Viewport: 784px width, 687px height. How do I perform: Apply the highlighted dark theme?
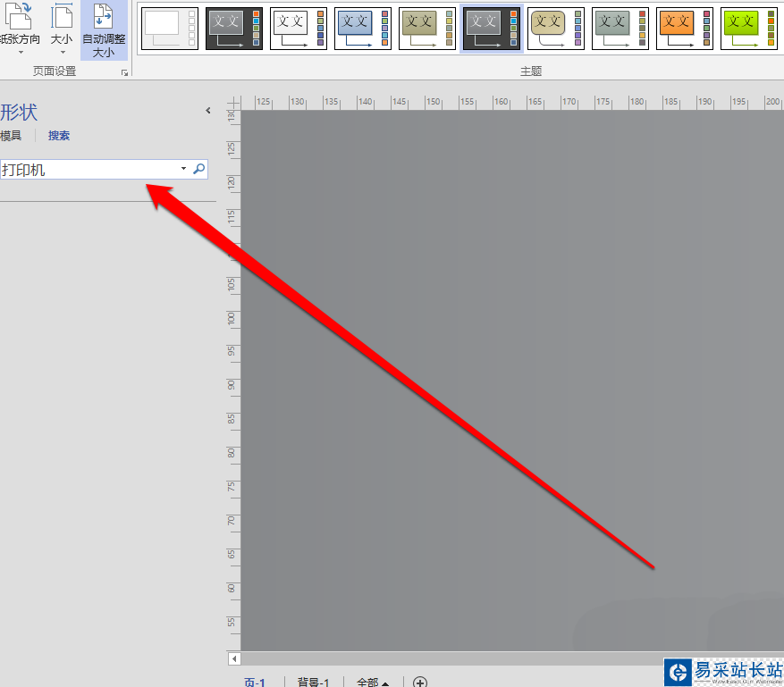[492, 29]
